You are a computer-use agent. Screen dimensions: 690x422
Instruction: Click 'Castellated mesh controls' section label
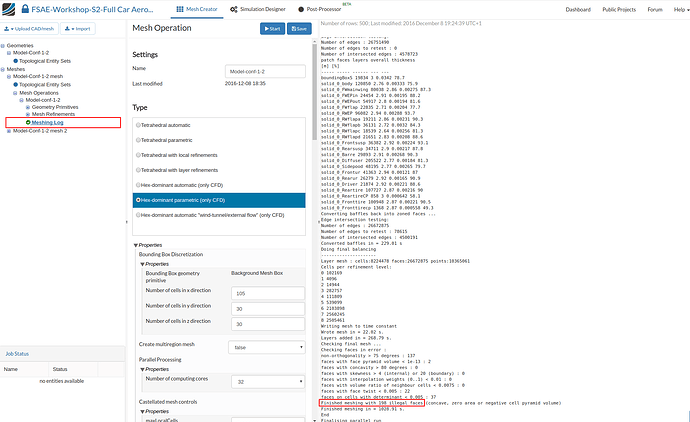[168, 402]
